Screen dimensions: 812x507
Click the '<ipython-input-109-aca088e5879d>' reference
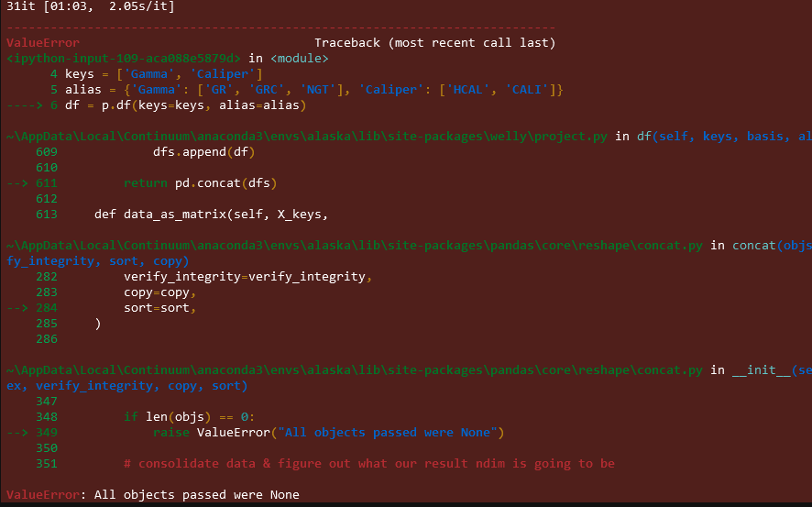(x=124, y=58)
